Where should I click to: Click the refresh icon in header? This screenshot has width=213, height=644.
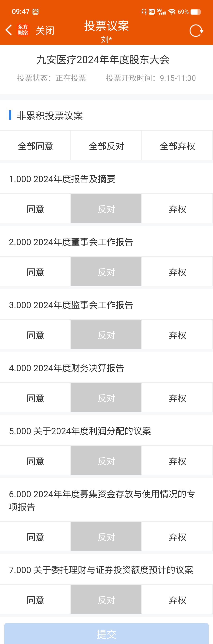pyautogui.click(x=196, y=30)
